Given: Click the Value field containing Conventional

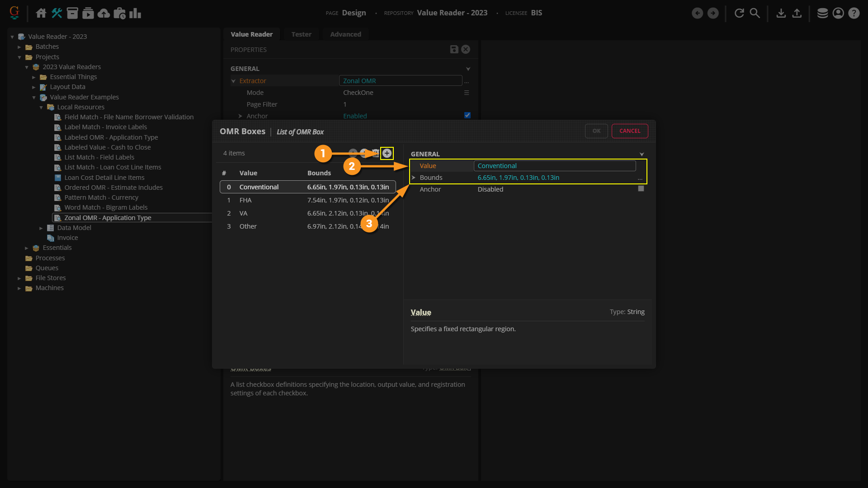Looking at the screenshot, I should click(554, 166).
